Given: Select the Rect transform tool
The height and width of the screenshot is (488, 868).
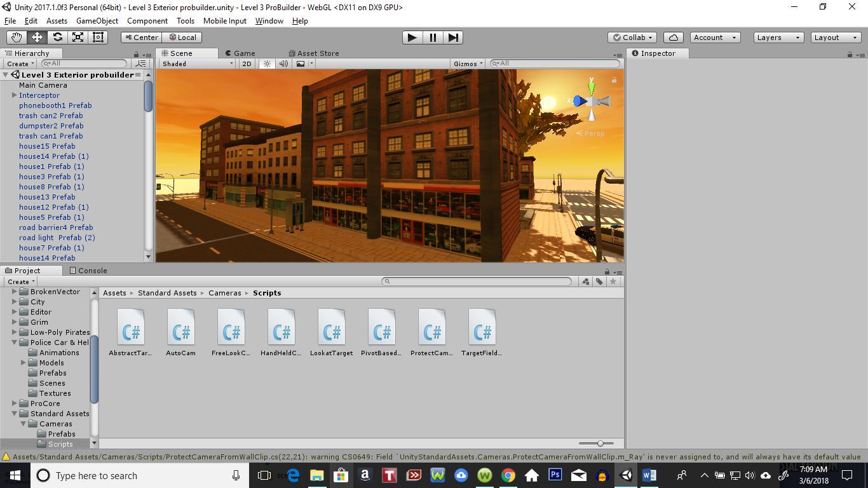Looking at the screenshot, I should point(98,37).
